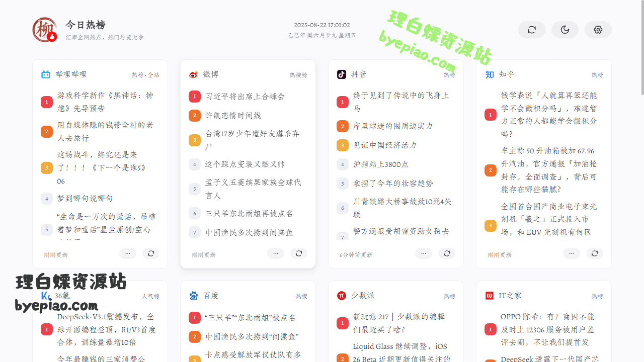Open 哔哩哔哩 card title
This screenshot has height=362, width=644.
[71, 74]
